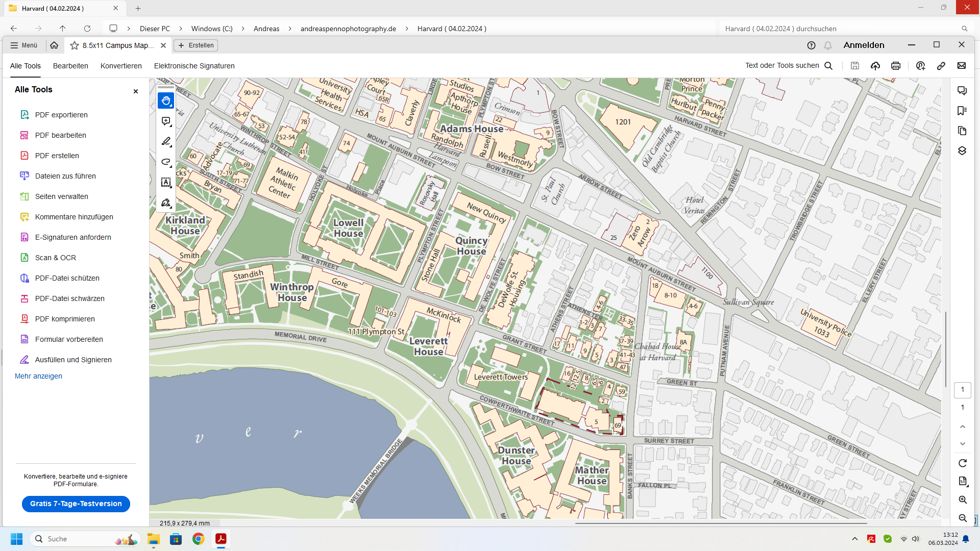Click the Anmelden sign-in button
This screenshot has width=980, height=551.
pos(864,45)
